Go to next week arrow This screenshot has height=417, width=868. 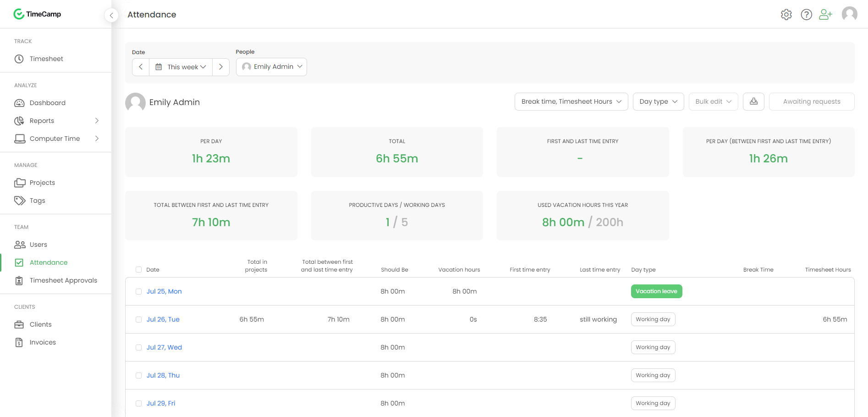(x=221, y=67)
